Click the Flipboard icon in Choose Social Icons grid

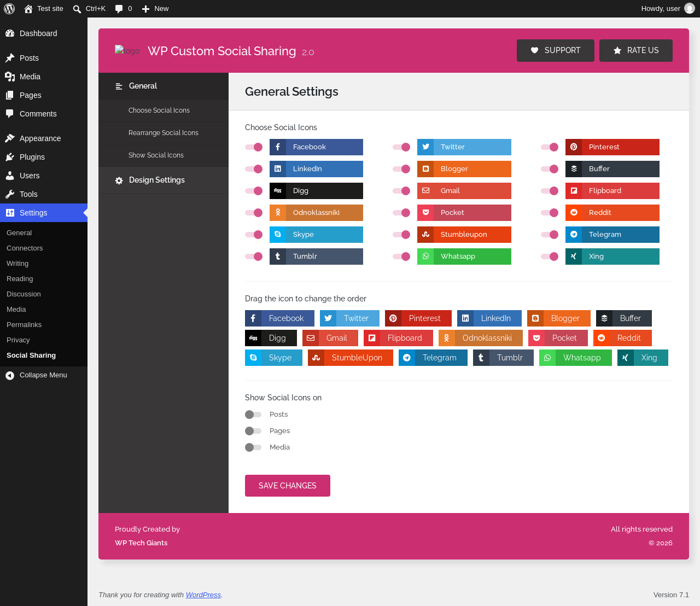(x=574, y=191)
